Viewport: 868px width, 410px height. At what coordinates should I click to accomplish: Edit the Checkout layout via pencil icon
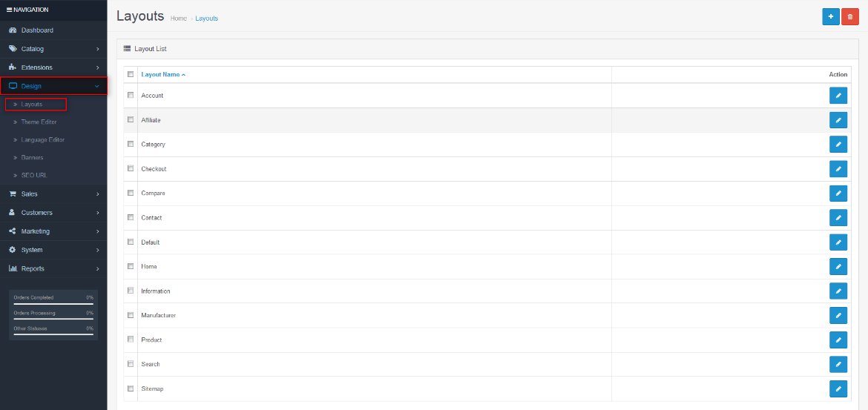coord(838,169)
